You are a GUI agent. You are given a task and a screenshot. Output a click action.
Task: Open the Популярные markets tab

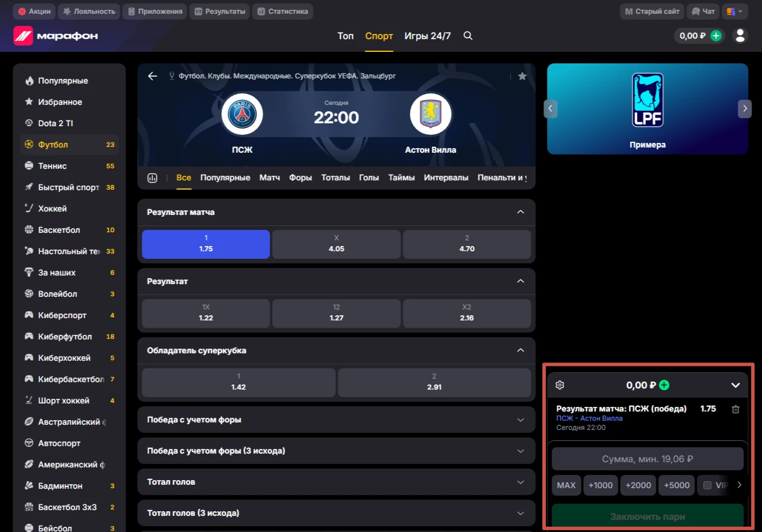[x=225, y=178]
